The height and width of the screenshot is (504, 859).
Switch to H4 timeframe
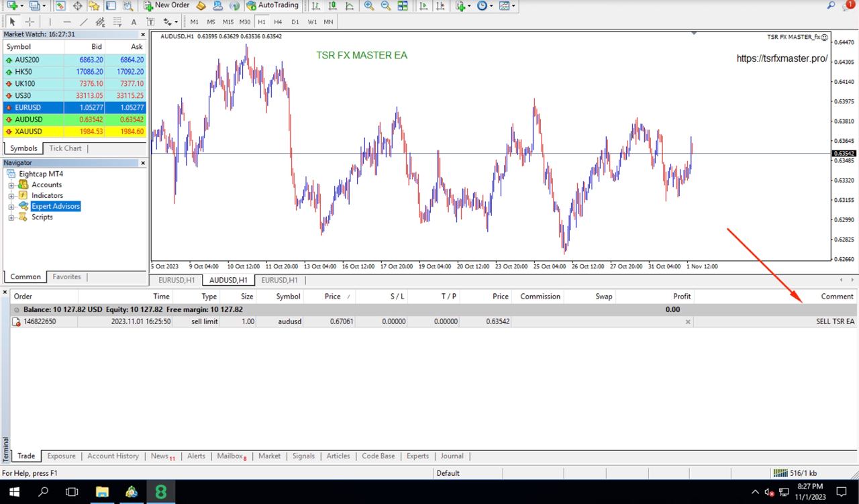278,22
